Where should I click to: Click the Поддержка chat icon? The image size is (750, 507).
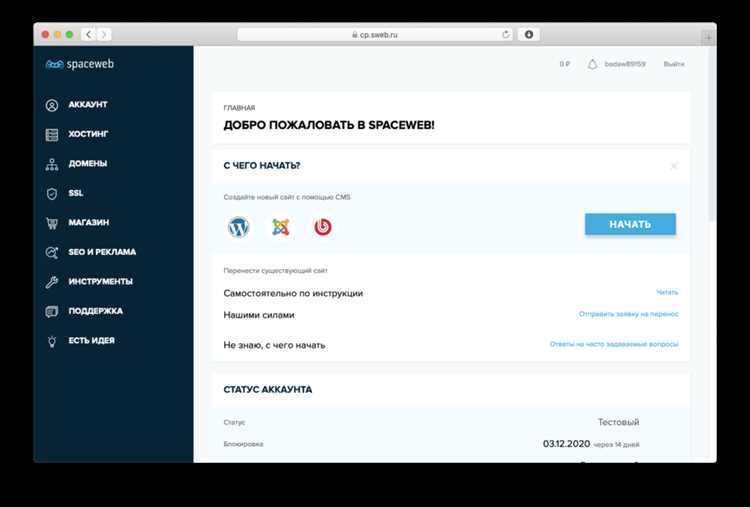(52, 312)
